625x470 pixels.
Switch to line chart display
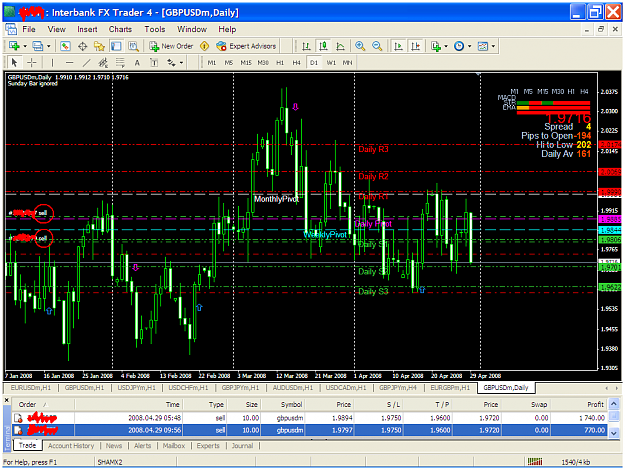click(x=340, y=46)
